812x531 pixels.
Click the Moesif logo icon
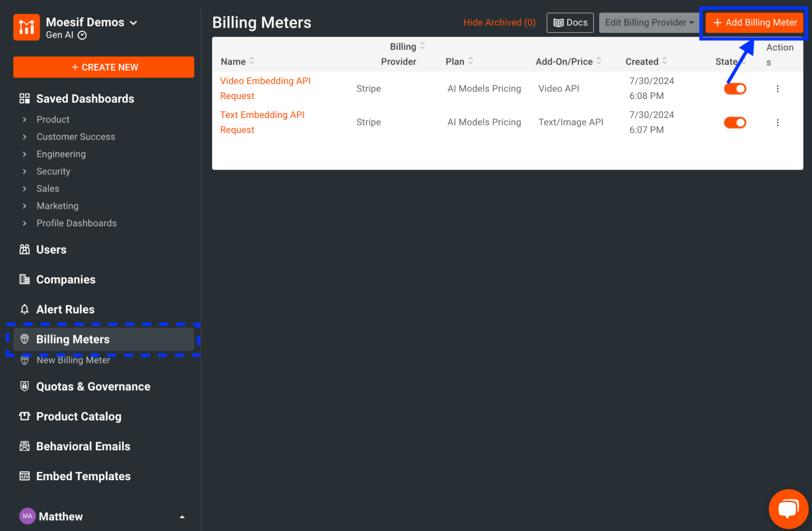coord(26,27)
